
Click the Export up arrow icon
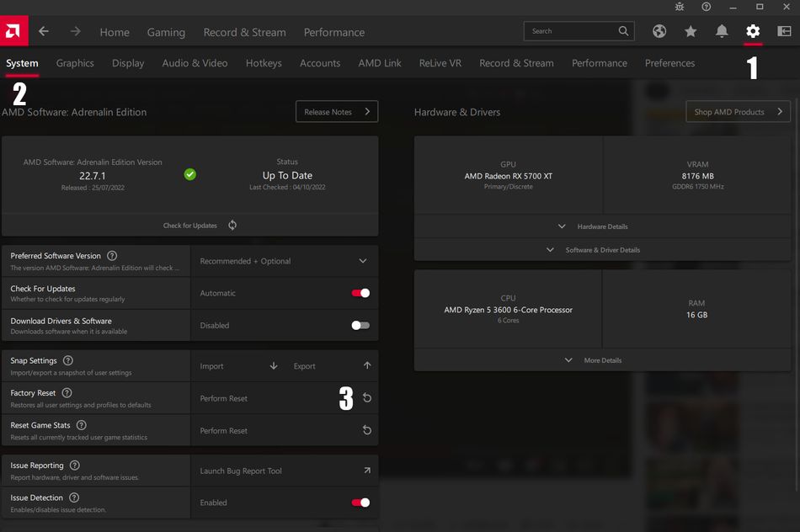point(367,365)
